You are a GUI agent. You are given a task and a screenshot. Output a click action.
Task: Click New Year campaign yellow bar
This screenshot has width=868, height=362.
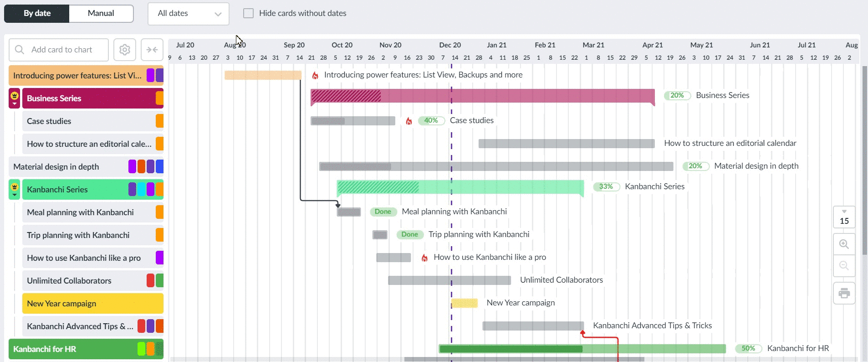point(465,303)
